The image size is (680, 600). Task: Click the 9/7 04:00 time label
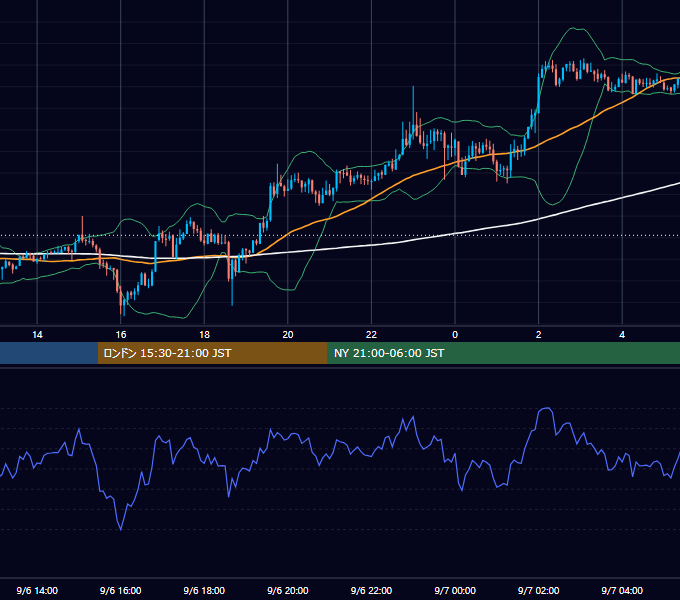pos(622,590)
